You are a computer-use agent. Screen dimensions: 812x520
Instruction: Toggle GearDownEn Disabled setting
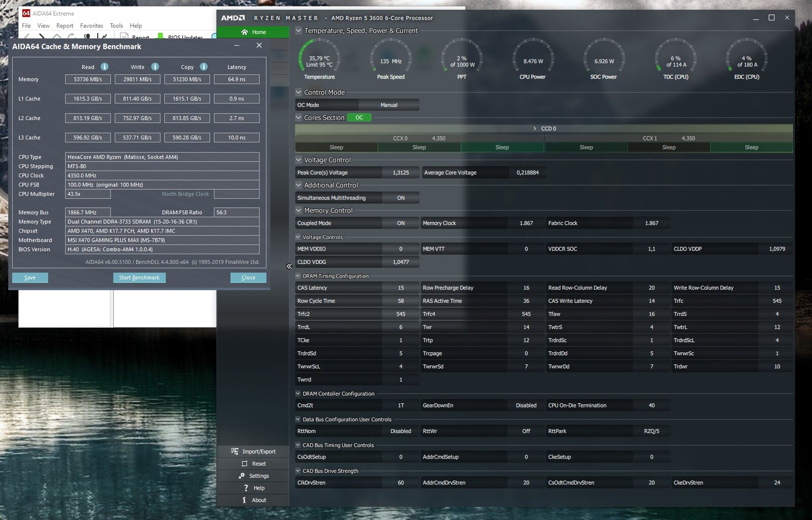526,405
